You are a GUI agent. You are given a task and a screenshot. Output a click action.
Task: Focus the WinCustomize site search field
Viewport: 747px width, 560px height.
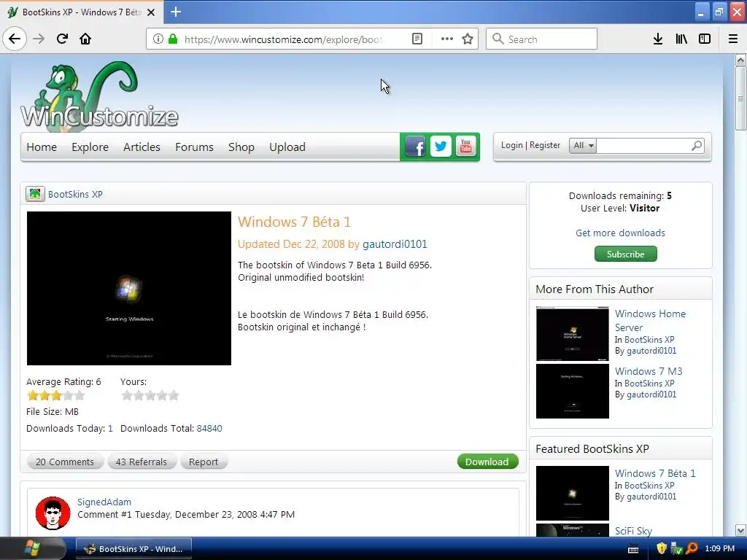(x=643, y=145)
